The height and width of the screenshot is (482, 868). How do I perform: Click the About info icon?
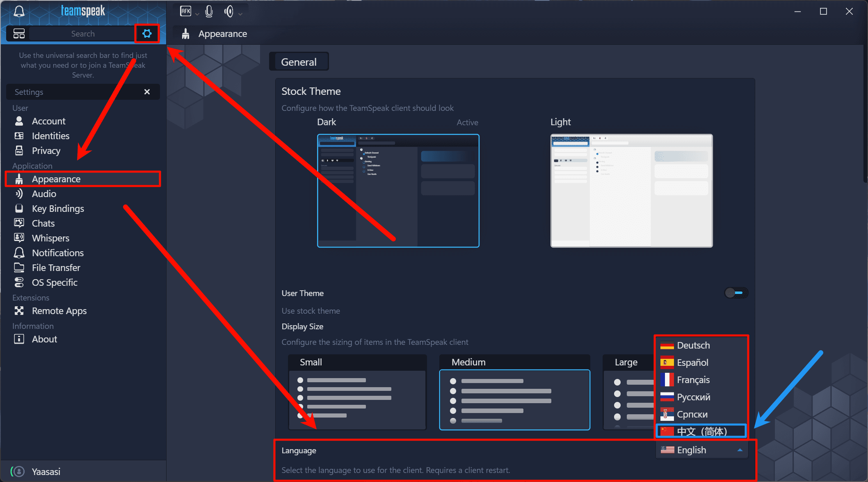(19, 339)
